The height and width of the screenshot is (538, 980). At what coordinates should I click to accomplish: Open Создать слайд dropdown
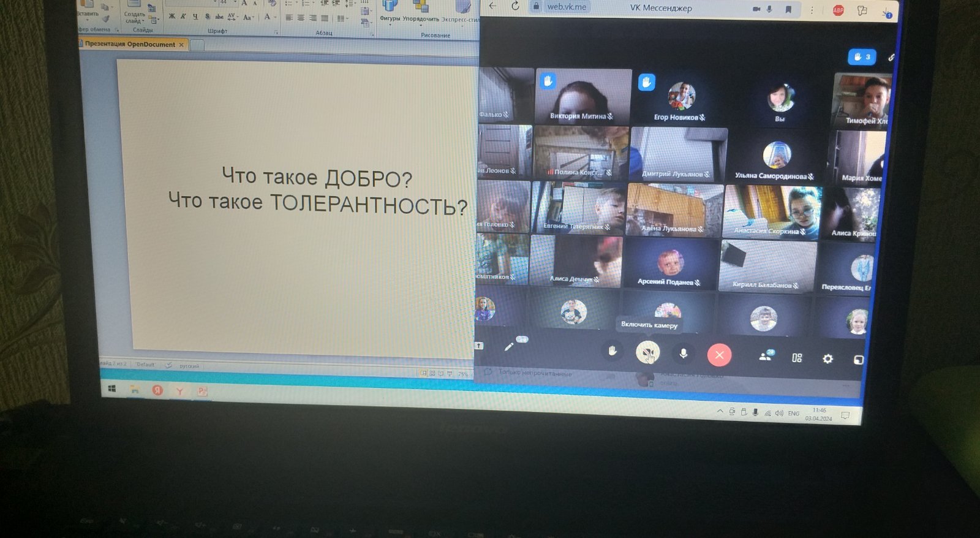(134, 17)
